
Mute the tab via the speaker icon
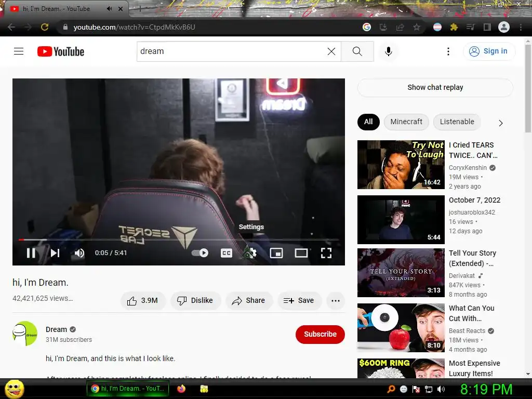(x=109, y=9)
